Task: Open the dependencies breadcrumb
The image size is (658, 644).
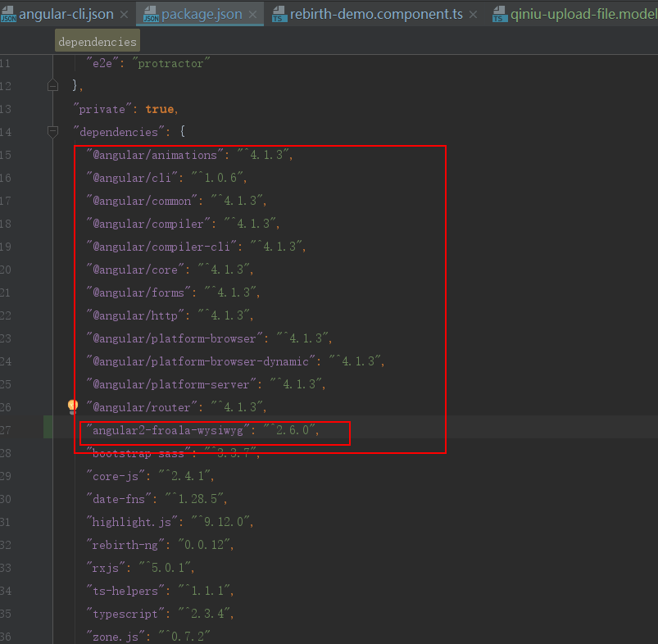Action: point(97,40)
